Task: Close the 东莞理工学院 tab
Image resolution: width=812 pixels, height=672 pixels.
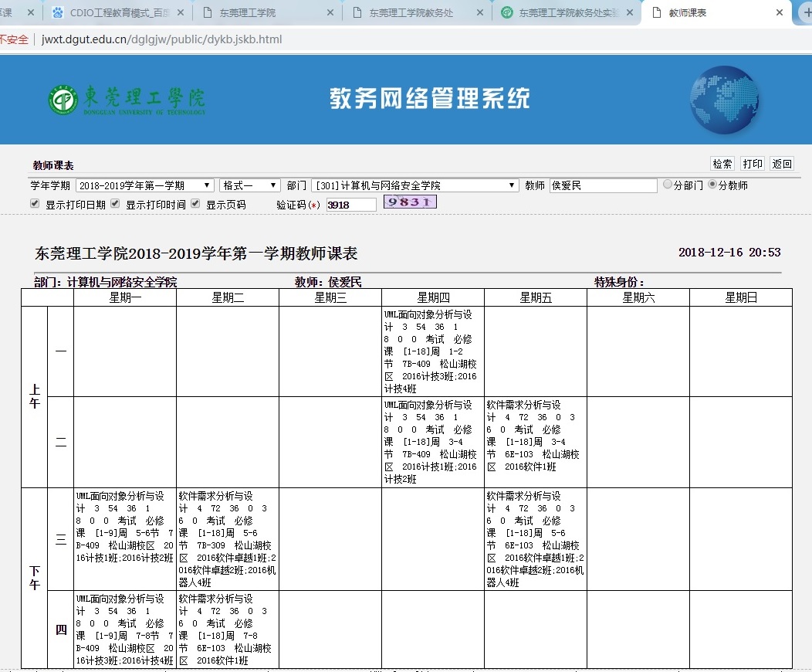Action: (x=330, y=12)
